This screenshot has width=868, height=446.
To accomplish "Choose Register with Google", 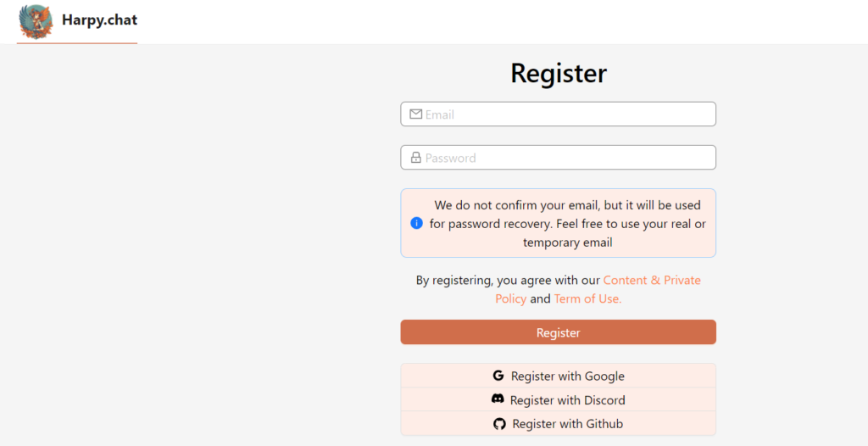I will pos(567,376).
